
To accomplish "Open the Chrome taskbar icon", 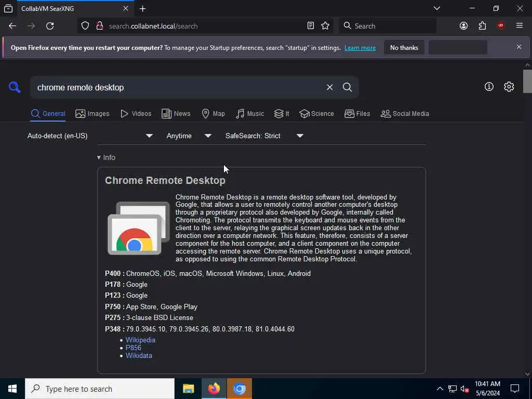I will [x=239, y=389].
